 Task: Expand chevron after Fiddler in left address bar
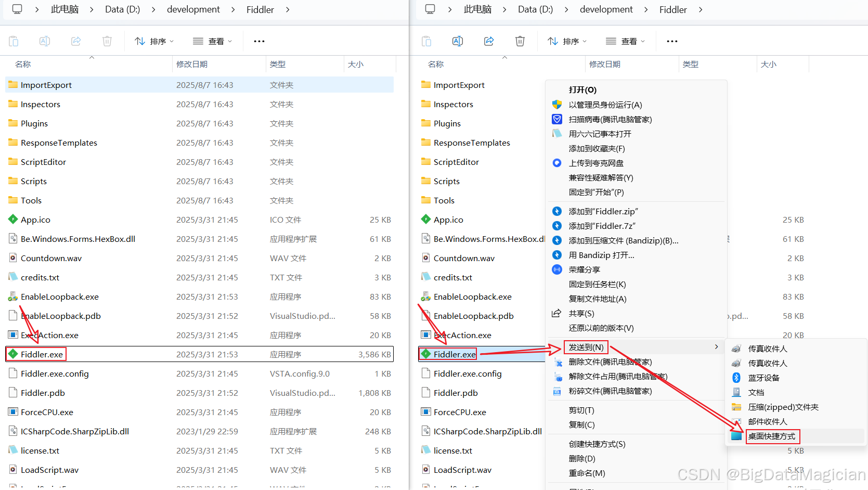pos(288,9)
